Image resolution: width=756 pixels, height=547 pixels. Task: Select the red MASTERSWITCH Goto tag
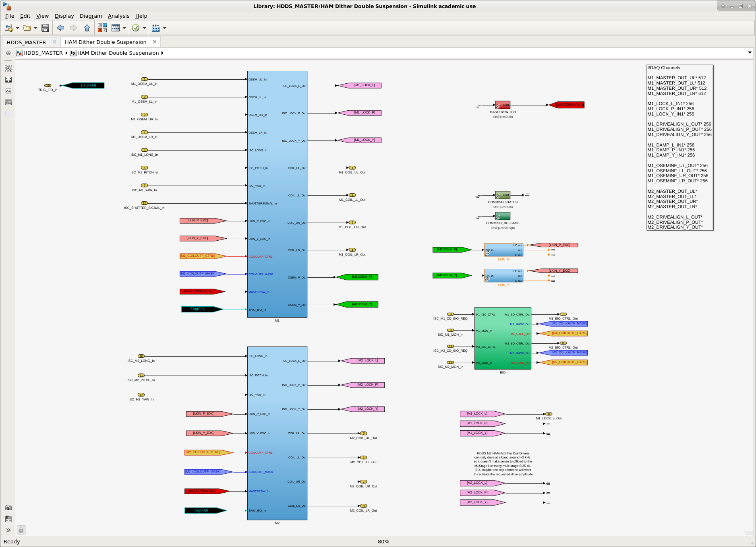[567, 105]
